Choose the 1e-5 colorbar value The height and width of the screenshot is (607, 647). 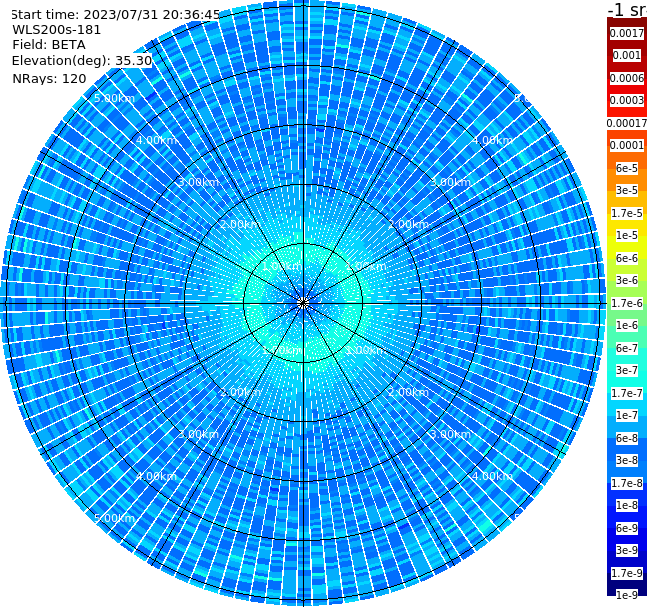coord(627,235)
